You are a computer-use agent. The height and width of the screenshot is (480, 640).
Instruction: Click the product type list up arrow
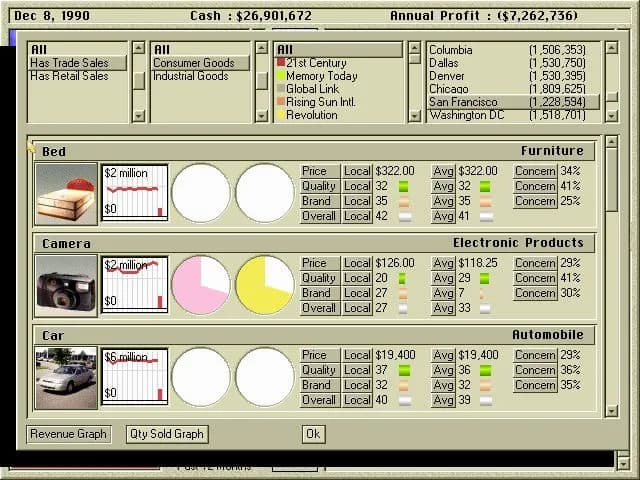coord(262,49)
